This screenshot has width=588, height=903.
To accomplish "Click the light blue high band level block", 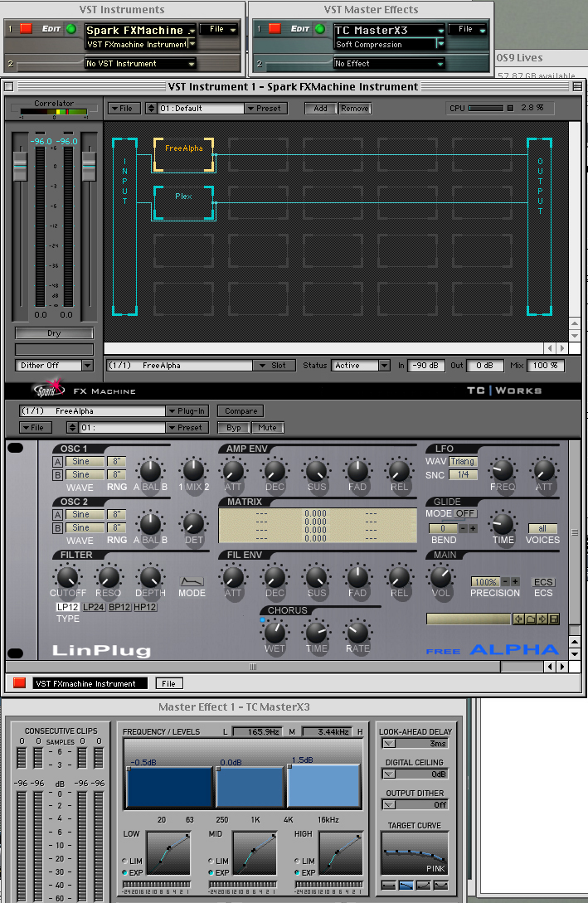I will (x=323, y=785).
